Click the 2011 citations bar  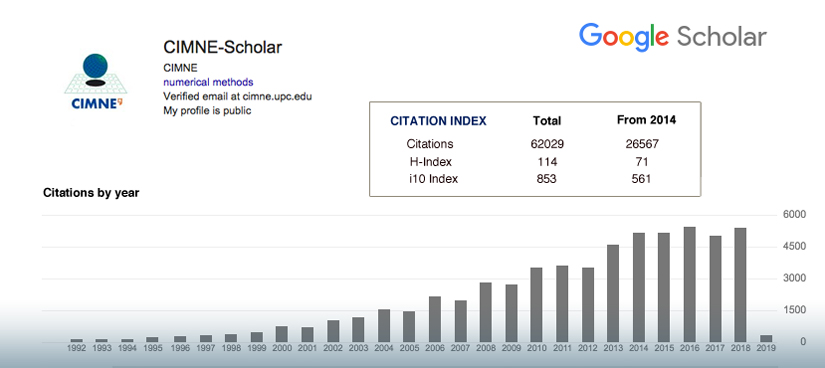[x=562, y=304]
